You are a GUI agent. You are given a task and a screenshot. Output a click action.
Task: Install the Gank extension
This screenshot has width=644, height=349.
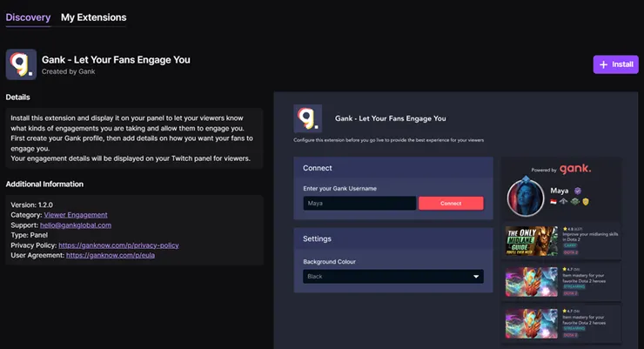click(x=615, y=64)
